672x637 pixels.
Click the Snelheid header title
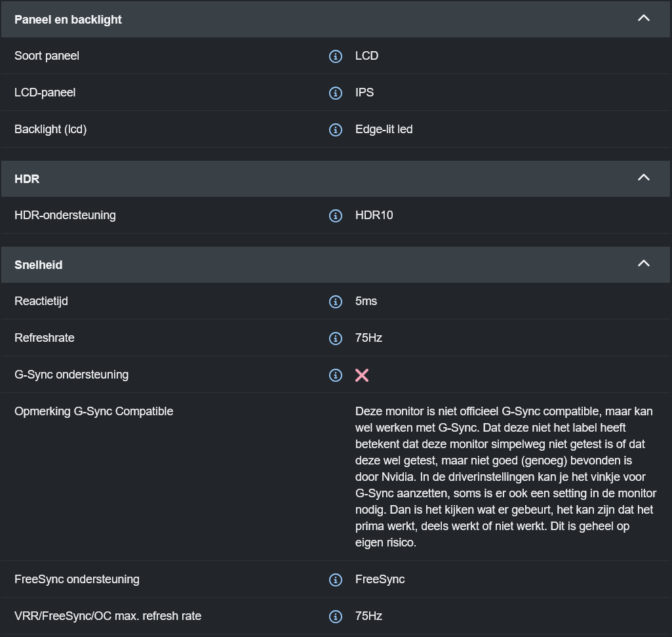point(39,265)
